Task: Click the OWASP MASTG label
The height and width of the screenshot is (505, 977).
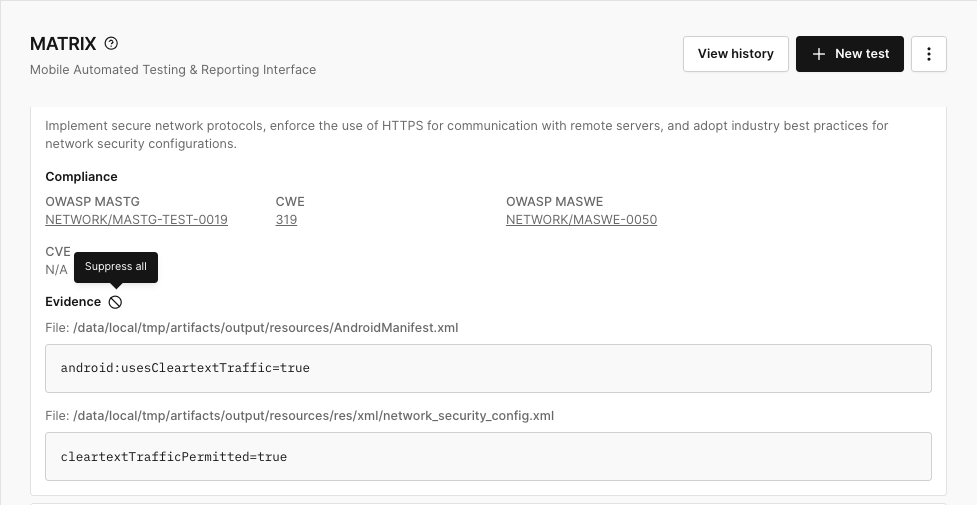Action: point(92,201)
